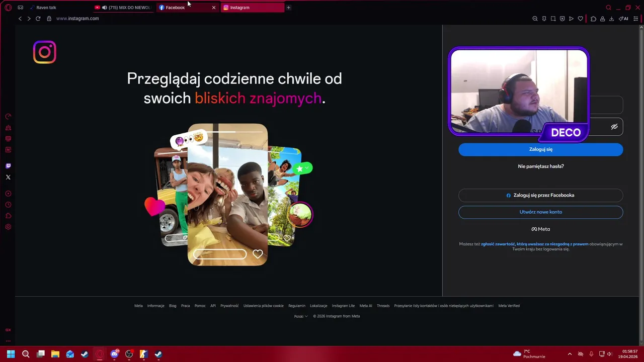This screenshot has width=644, height=362.
Task: Open the sidebar settings gear icon
Action: [x=8, y=227]
